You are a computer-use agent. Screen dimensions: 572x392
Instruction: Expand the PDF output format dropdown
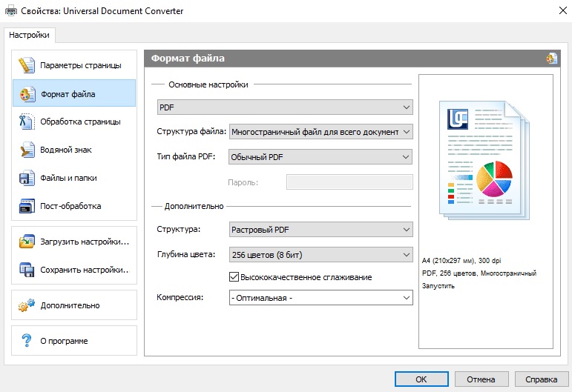[x=285, y=107]
